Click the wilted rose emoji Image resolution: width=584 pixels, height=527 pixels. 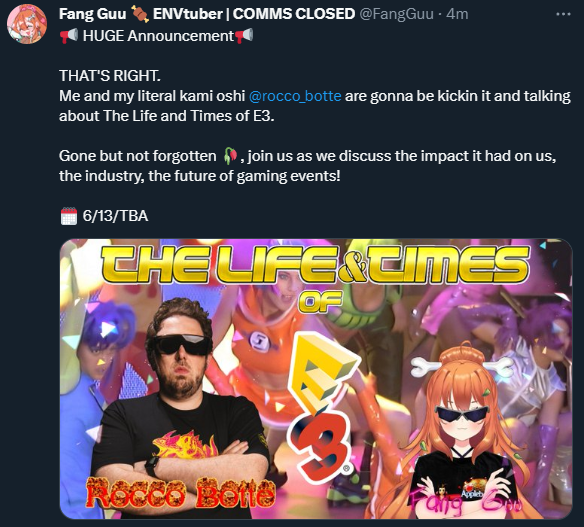click(230, 156)
